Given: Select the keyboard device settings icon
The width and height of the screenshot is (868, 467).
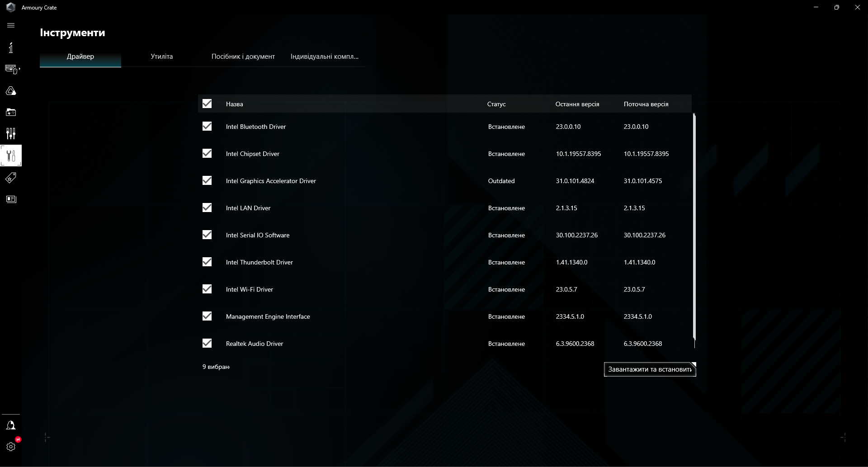Looking at the screenshot, I should 11,69.
